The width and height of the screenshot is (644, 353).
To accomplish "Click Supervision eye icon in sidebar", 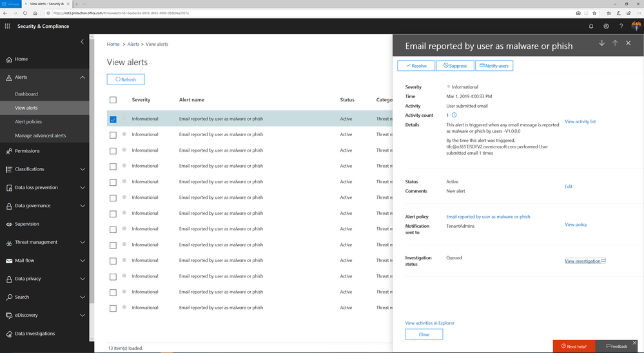I will [x=9, y=225].
